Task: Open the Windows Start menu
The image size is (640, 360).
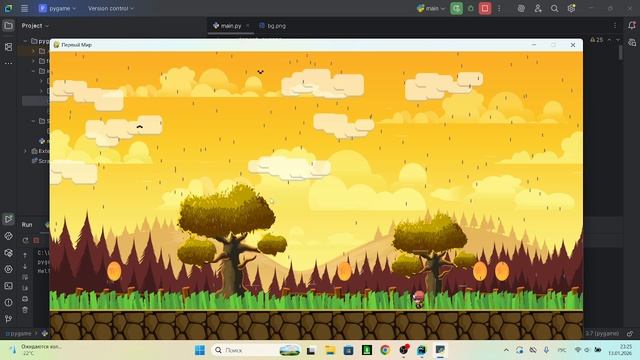Action: [x=200, y=350]
